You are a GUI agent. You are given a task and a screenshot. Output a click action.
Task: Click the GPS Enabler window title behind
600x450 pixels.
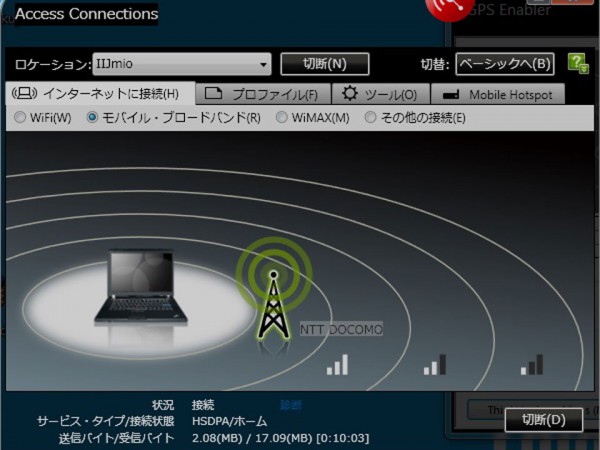(x=510, y=9)
